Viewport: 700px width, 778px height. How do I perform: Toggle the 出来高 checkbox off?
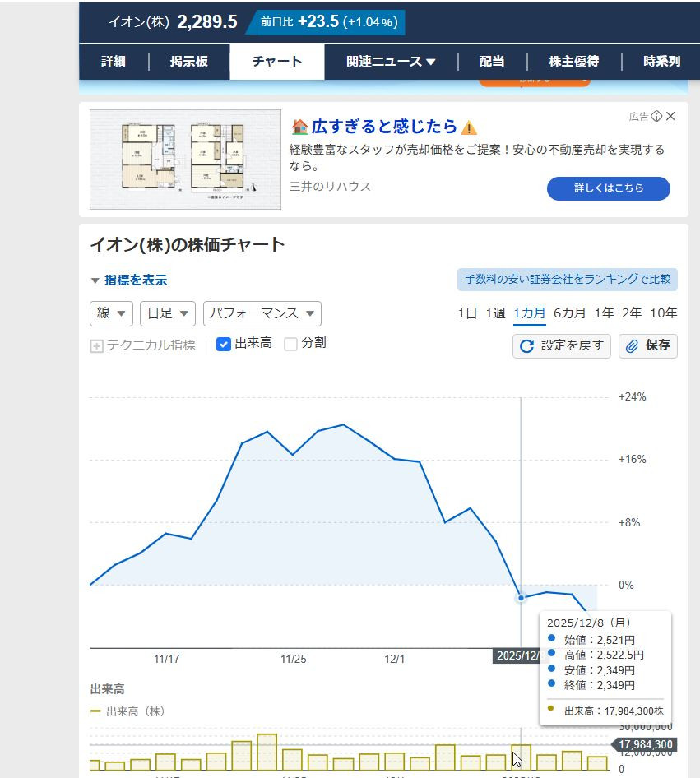pyautogui.click(x=223, y=344)
